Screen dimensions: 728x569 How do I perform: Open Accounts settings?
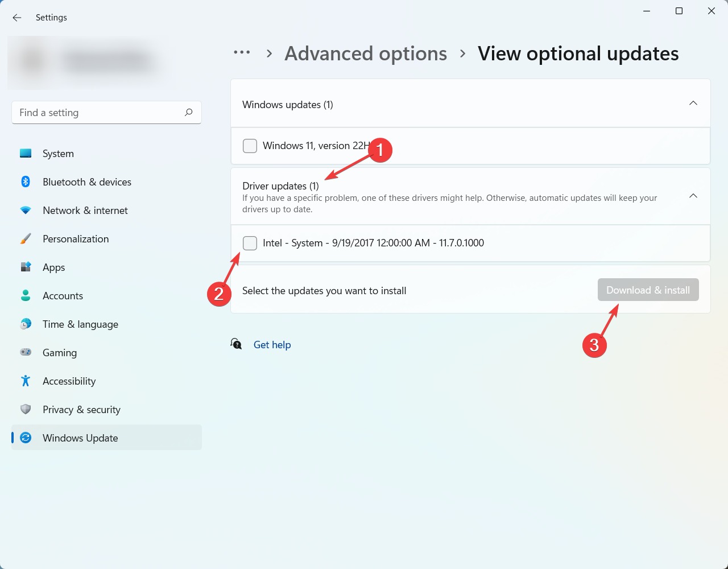pyautogui.click(x=107, y=296)
